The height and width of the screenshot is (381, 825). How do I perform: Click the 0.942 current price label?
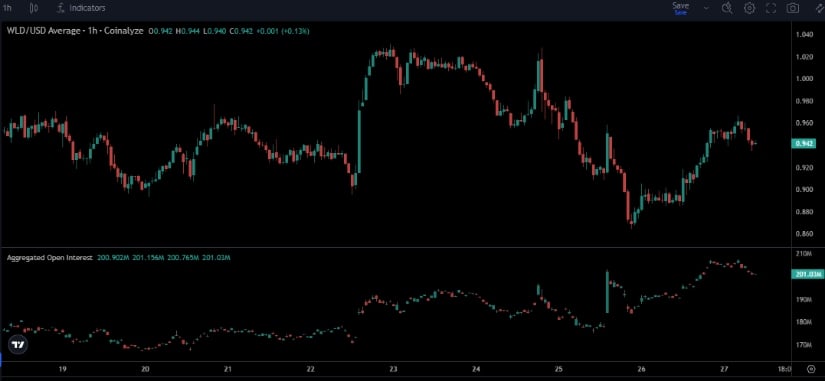pos(804,143)
